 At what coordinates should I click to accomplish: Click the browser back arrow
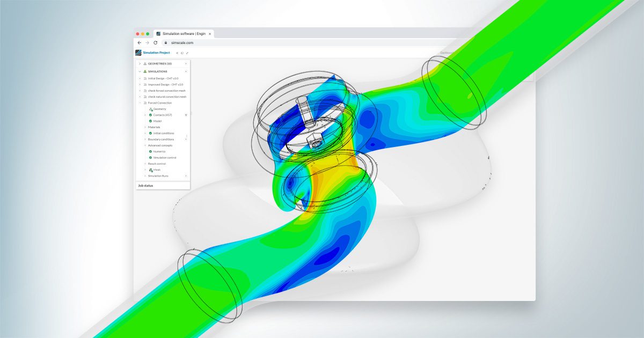pos(140,42)
